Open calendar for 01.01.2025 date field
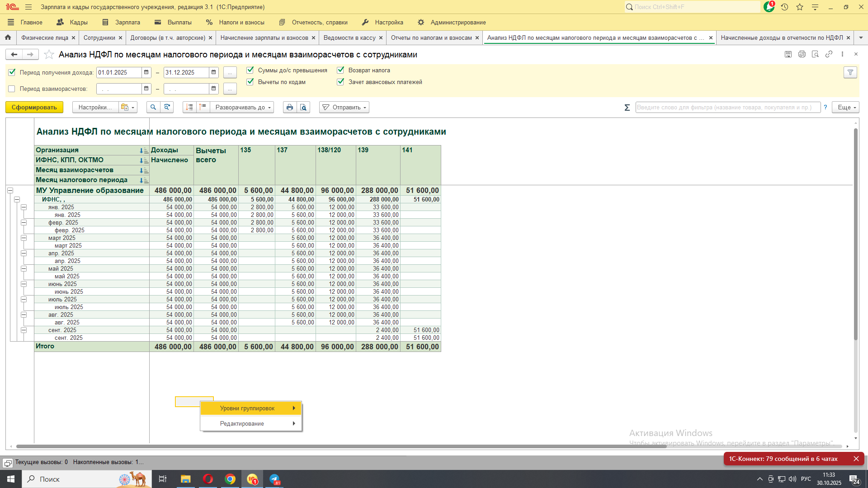868x488 pixels. point(146,72)
